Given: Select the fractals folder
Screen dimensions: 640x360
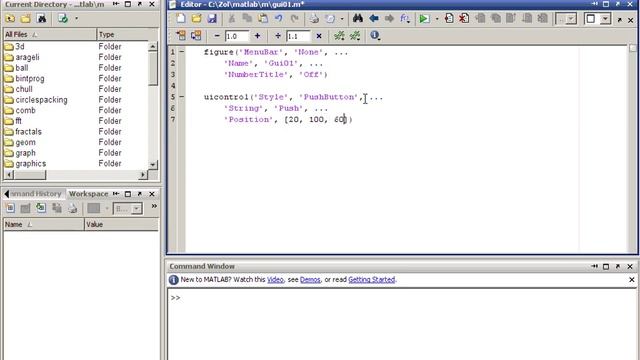Looking at the screenshot, I should point(29,131).
